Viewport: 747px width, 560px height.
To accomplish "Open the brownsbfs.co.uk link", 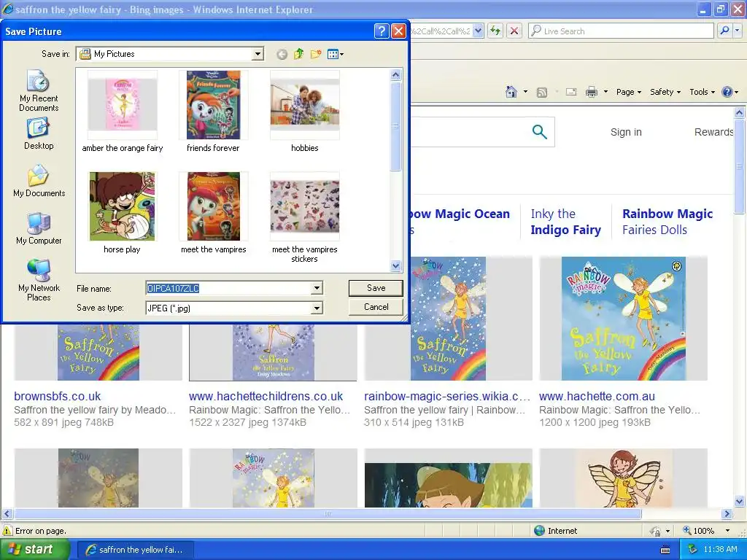I will 58,396.
